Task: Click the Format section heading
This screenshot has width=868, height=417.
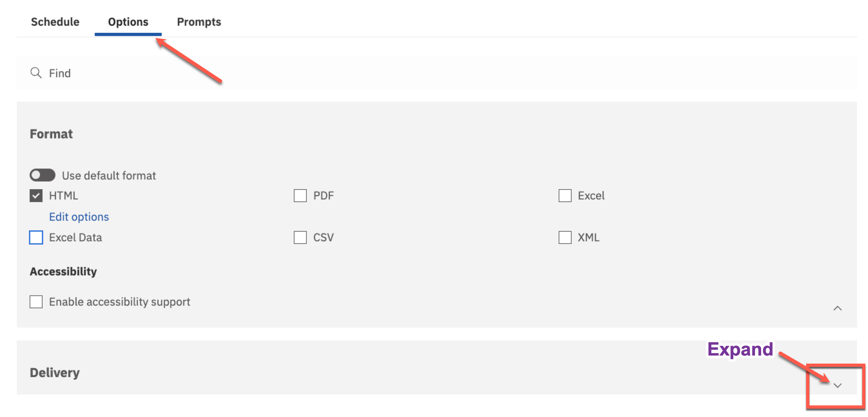Action: [51, 134]
